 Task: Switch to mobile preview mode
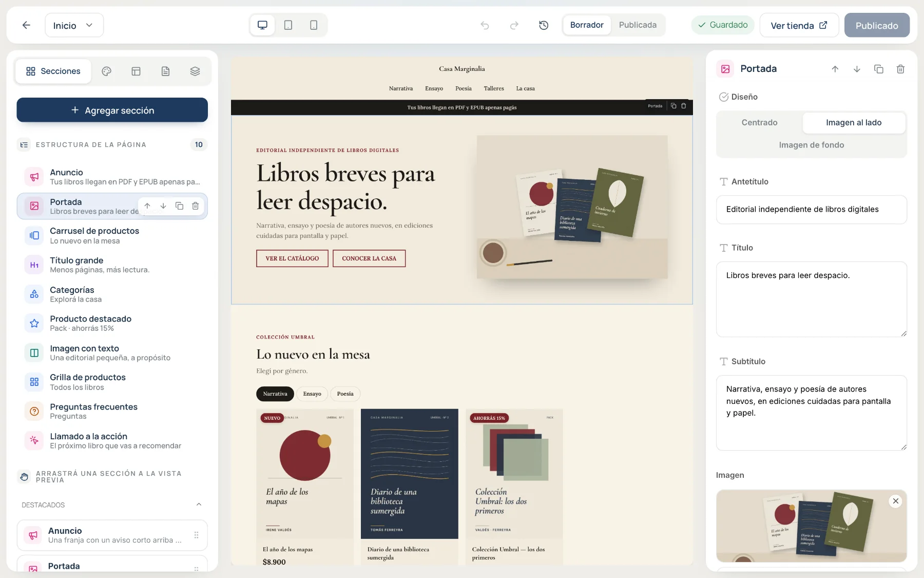point(314,25)
